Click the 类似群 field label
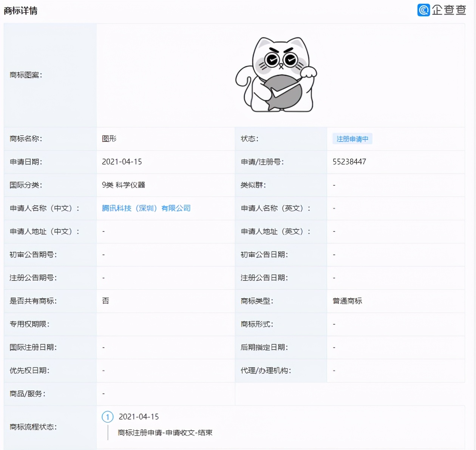 coord(252,185)
